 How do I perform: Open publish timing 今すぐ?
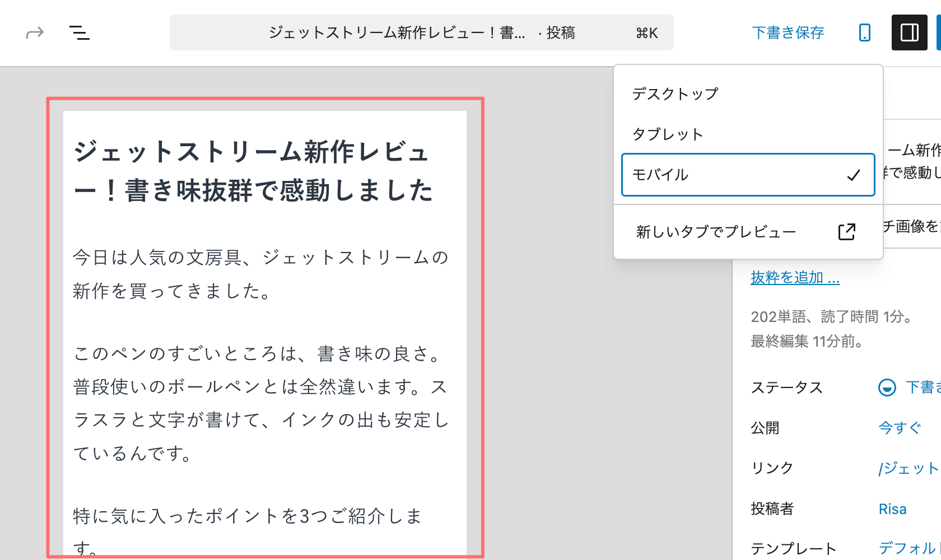click(x=900, y=428)
